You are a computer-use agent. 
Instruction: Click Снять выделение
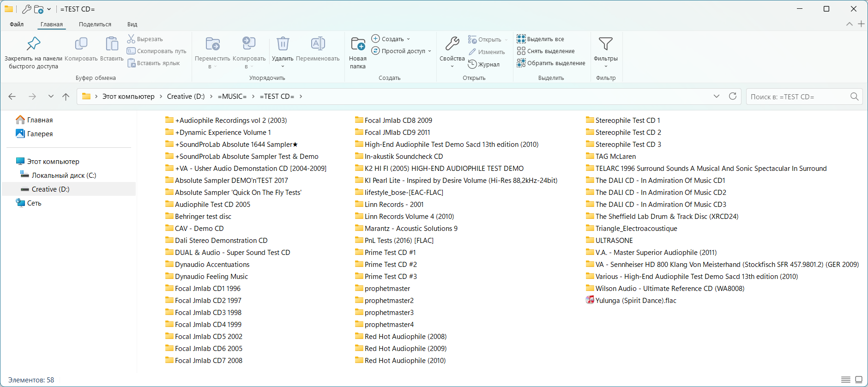click(546, 51)
